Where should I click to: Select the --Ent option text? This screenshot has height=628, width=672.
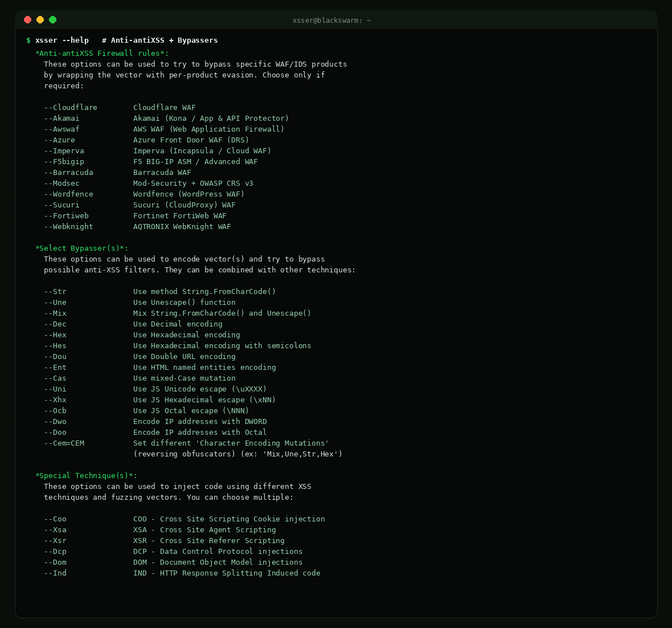point(55,367)
